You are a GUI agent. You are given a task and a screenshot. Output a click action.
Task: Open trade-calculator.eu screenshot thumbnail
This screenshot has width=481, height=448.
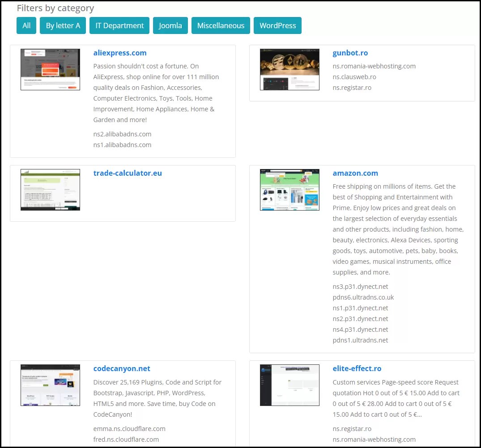pyautogui.click(x=50, y=190)
